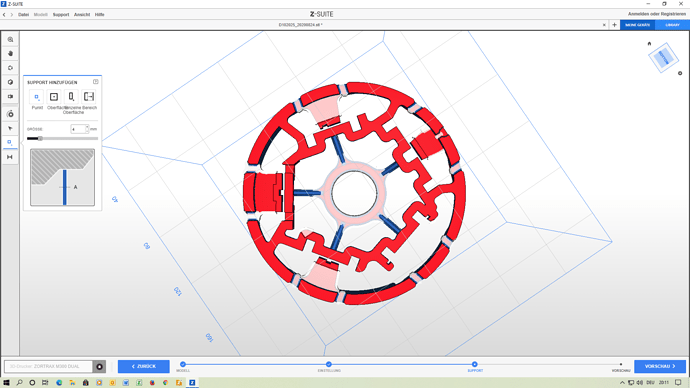Select the zoom magnifier tool
Image resolution: width=690 pixels, height=388 pixels.
tap(10, 40)
